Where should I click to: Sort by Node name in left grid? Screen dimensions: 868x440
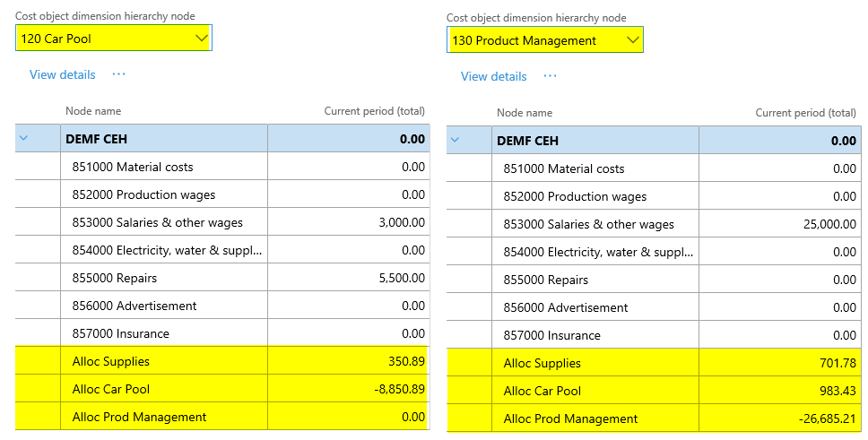tap(93, 111)
